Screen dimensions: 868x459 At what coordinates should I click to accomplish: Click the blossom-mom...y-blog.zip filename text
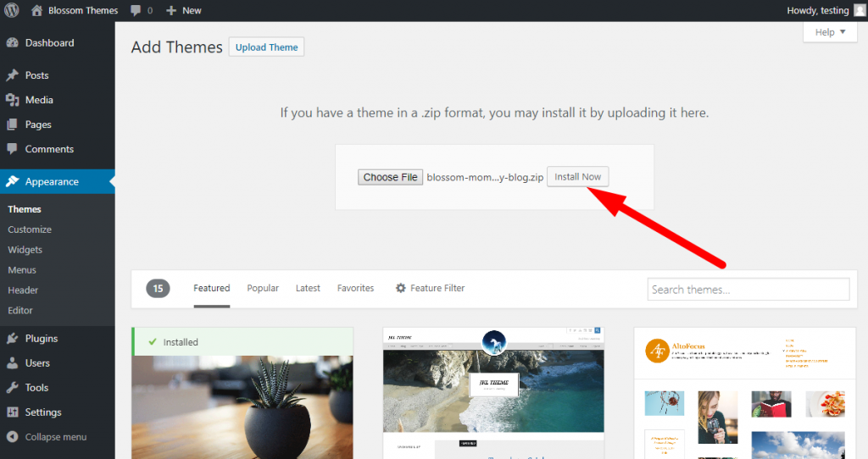[485, 178]
